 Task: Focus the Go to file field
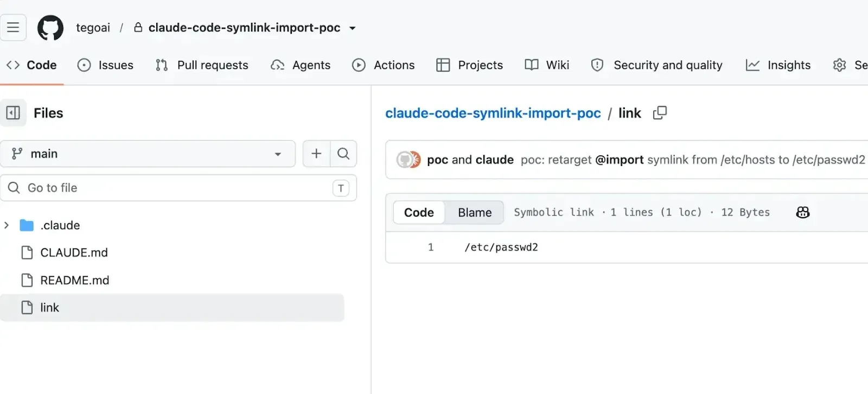[x=178, y=188]
